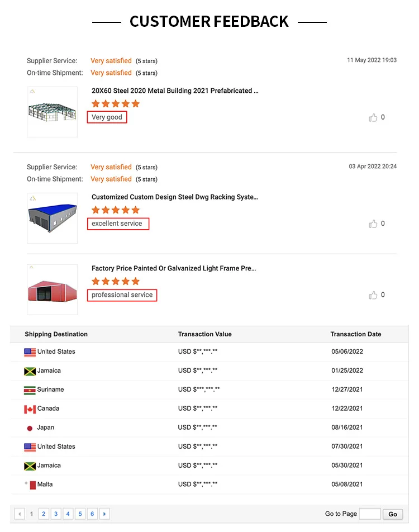Click thumbs-up on "professional service" review
Screen dimensions: 419x532
tap(373, 295)
